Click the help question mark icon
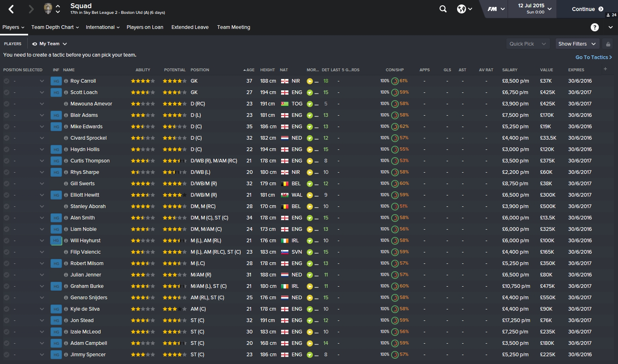The width and height of the screenshot is (618, 364). point(595,27)
